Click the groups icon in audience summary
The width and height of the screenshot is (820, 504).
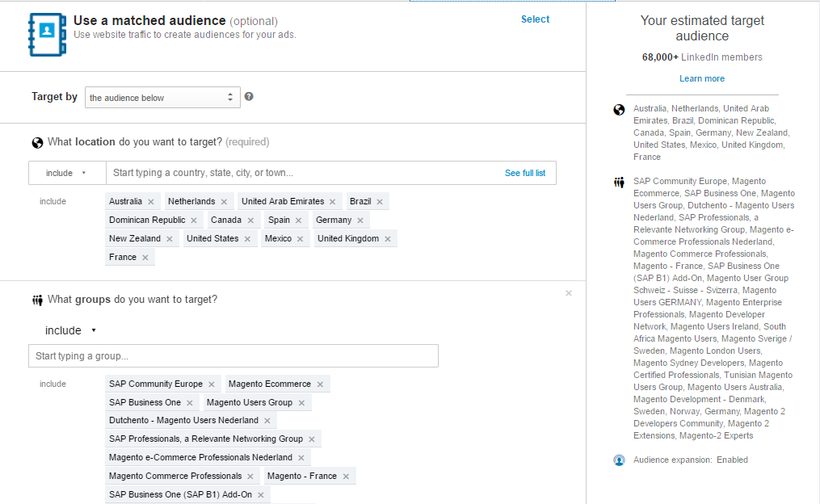coord(619,183)
